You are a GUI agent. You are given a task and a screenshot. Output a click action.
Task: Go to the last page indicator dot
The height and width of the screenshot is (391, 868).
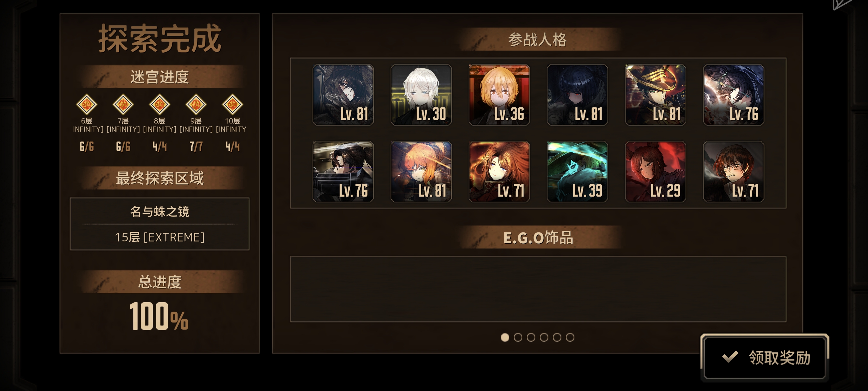[x=570, y=337]
